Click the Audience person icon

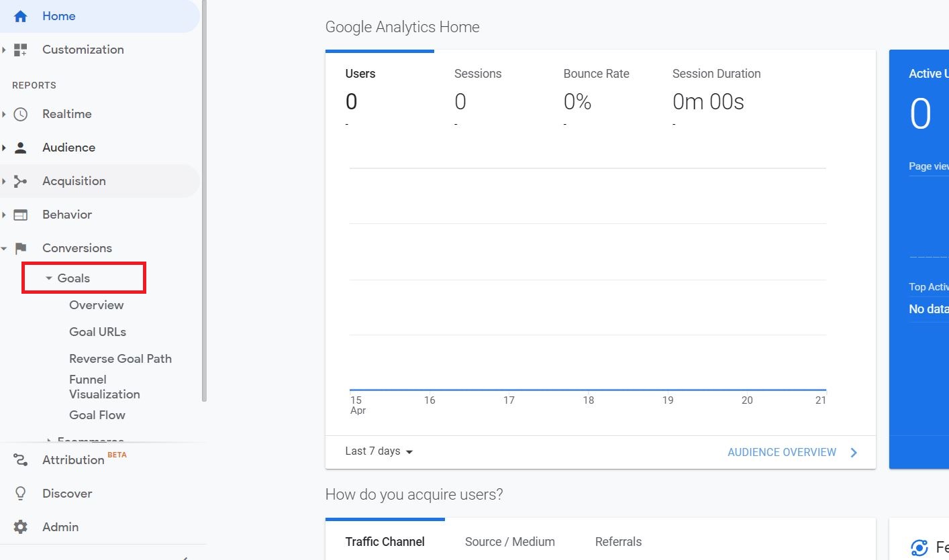point(21,148)
